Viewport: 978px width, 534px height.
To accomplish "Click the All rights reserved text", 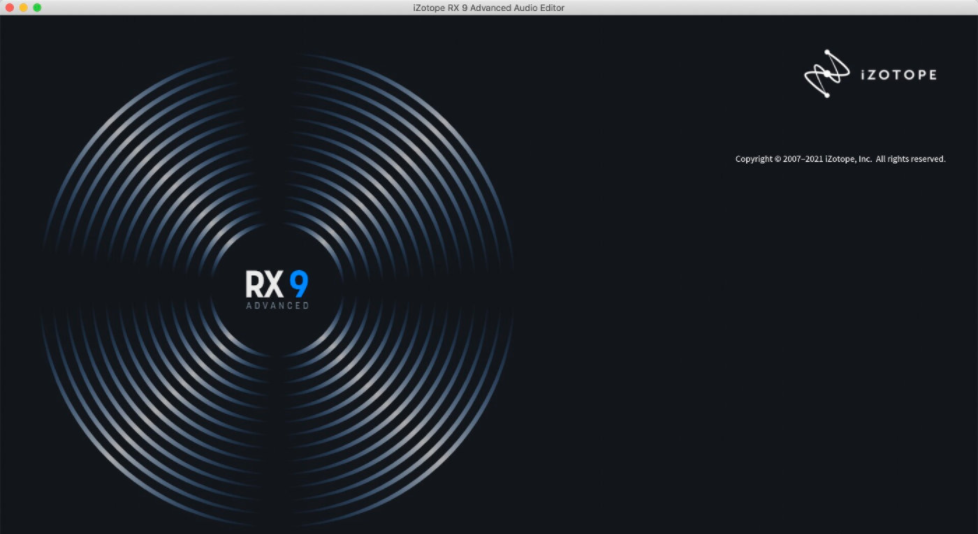I will 910,159.
